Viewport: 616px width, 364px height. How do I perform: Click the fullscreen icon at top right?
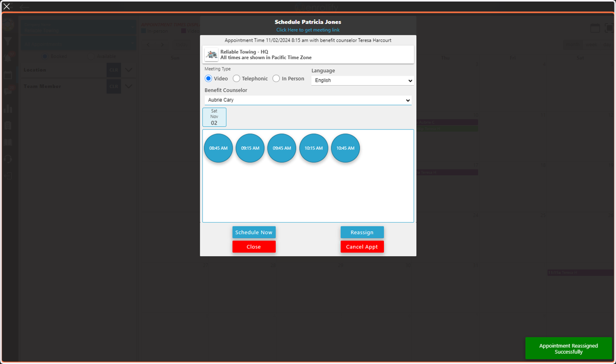click(609, 28)
